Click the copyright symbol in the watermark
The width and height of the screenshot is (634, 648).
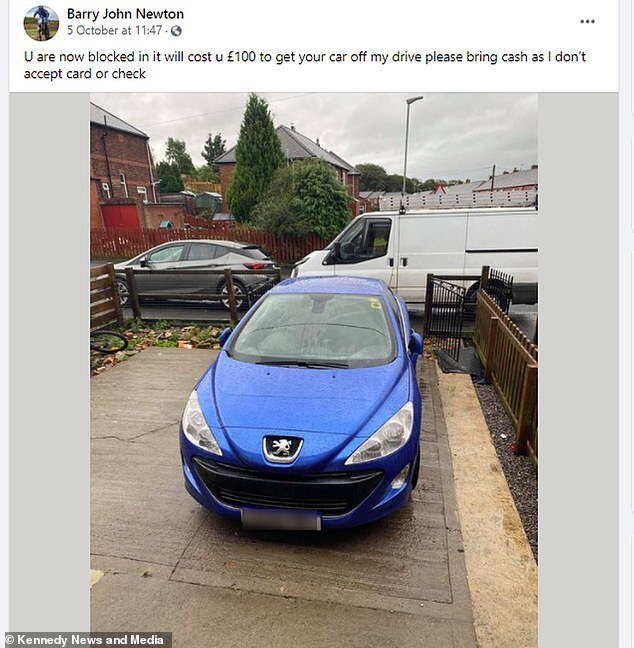tap(10, 640)
